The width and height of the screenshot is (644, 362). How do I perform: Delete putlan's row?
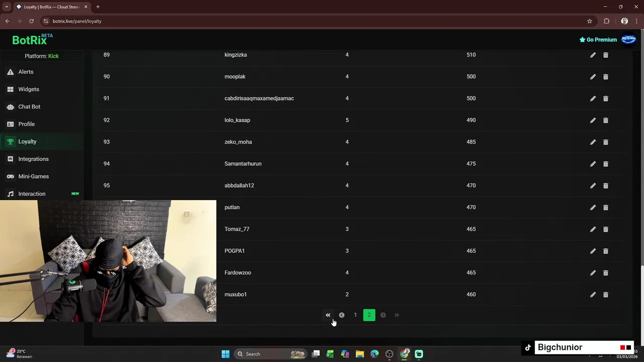point(606,207)
